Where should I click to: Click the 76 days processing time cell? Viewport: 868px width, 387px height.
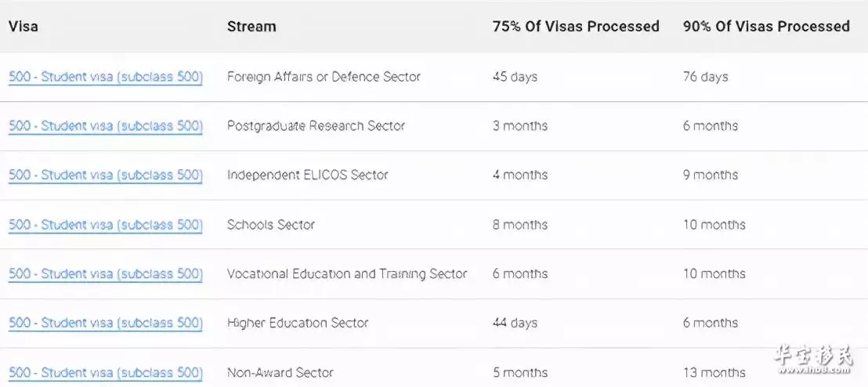[x=705, y=77]
